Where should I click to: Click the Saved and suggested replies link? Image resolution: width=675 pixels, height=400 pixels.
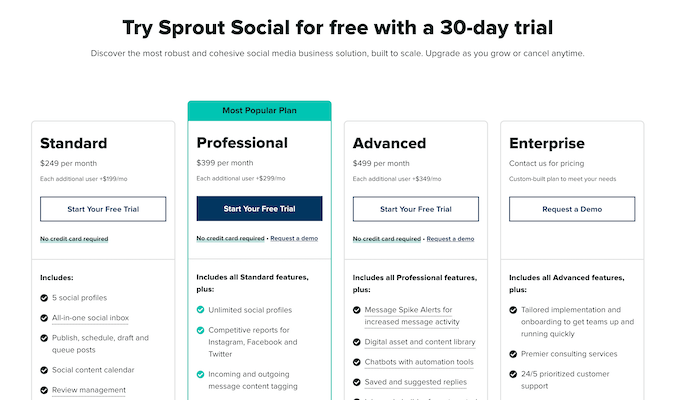(418, 382)
